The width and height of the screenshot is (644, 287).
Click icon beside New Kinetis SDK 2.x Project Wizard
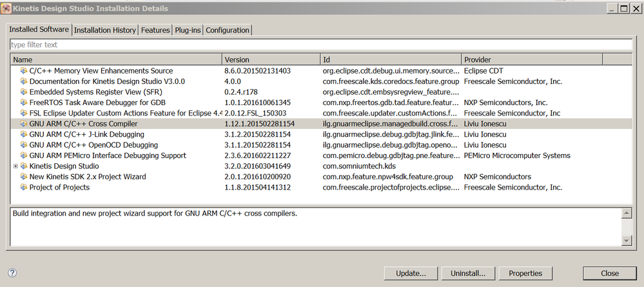tap(24, 177)
